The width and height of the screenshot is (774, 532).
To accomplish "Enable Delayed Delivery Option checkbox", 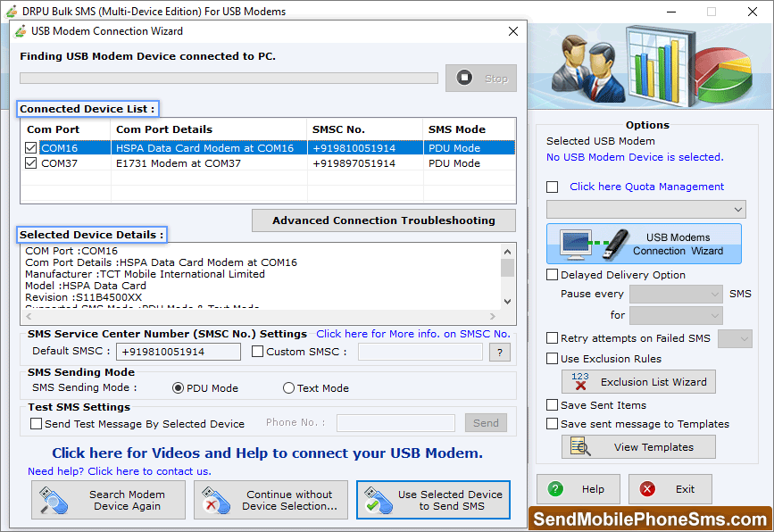I will point(552,274).
